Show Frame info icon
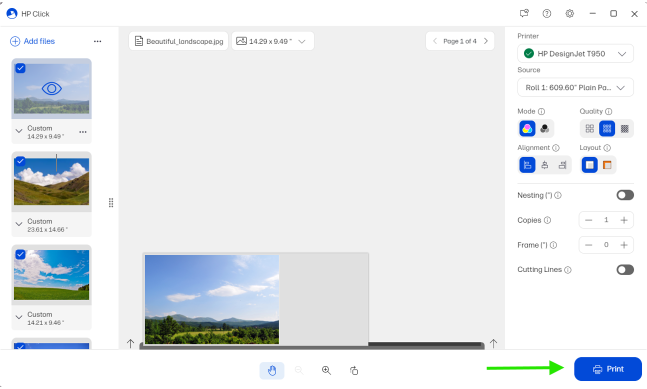 click(553, 245)
